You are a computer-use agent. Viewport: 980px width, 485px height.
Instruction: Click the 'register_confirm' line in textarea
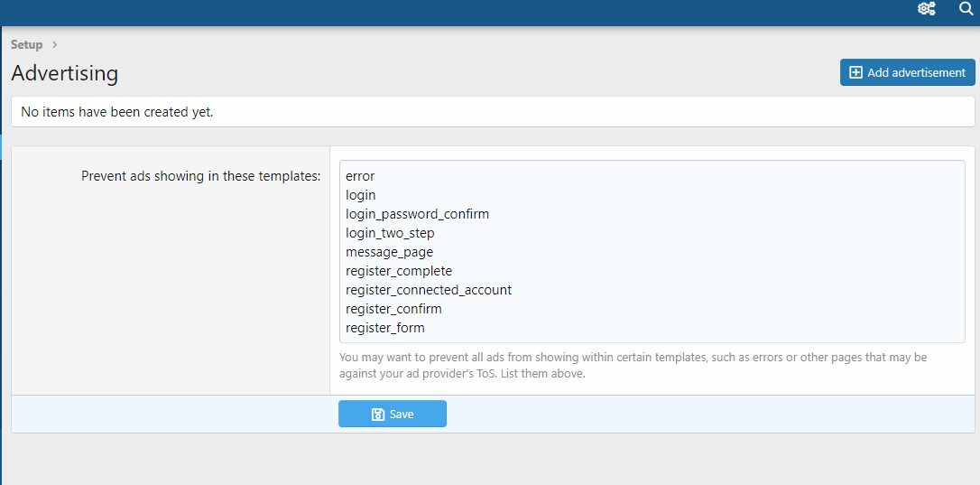pyautogui.click(x=393, y=309)
